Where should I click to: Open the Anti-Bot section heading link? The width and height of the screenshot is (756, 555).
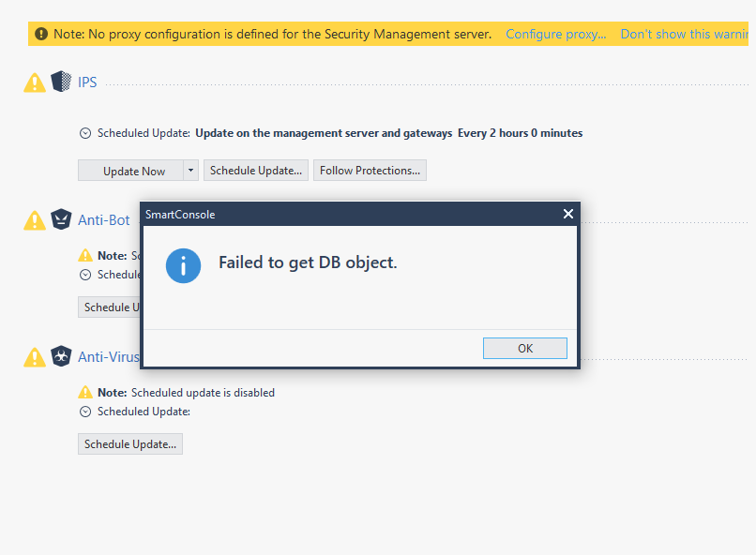point(104,220)
